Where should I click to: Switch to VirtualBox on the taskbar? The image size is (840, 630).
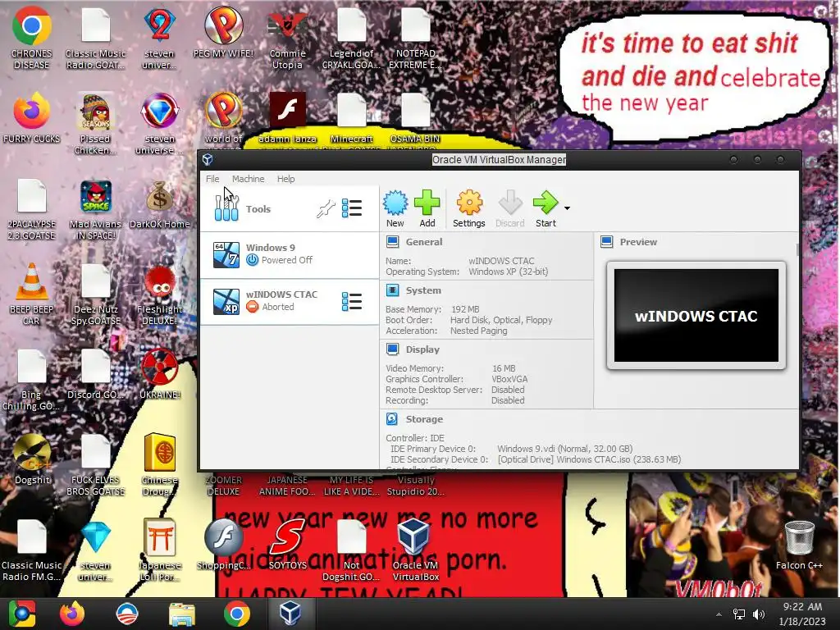click(x=290, y=614)
